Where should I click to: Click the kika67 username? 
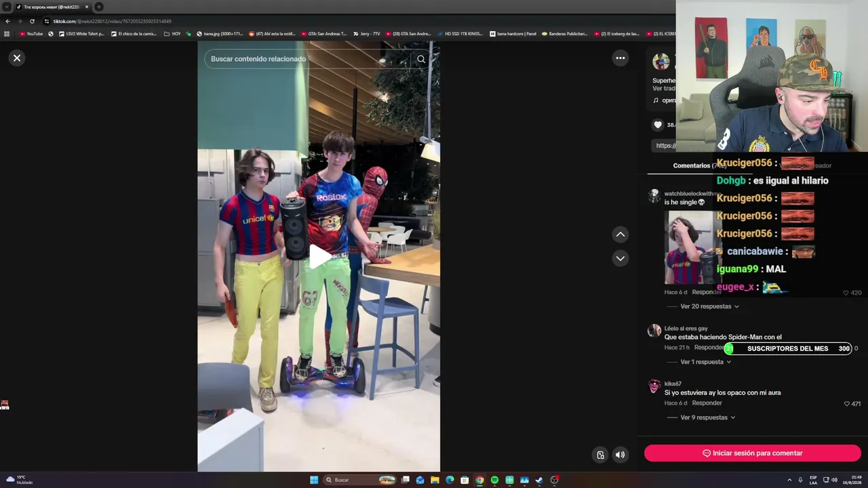coord(673,384)
